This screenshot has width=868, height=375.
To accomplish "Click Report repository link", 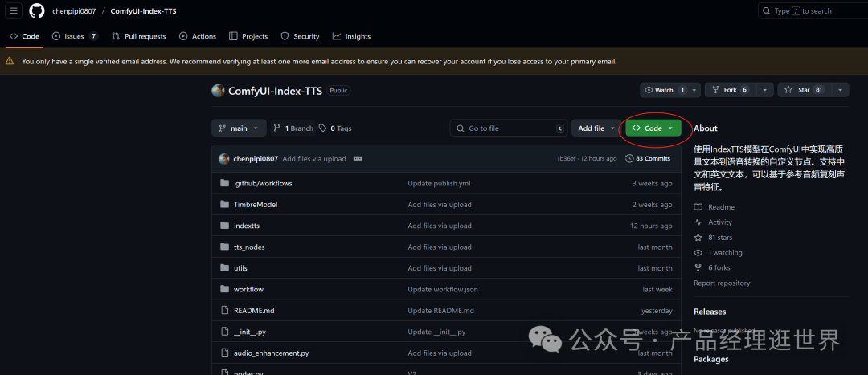I will (x=722, y=283).
